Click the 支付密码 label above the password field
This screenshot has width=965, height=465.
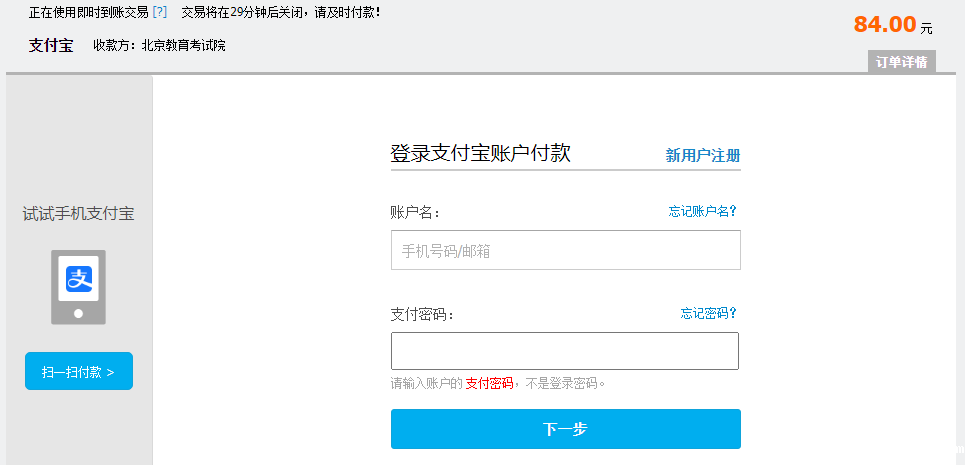[x=422, y=314]
